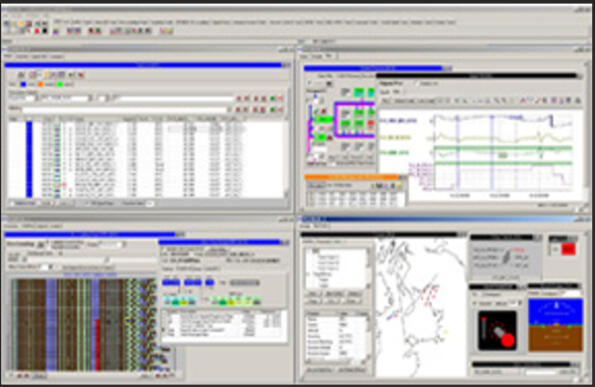Click the black circle icon in main toolbar

tap(45, 31)
